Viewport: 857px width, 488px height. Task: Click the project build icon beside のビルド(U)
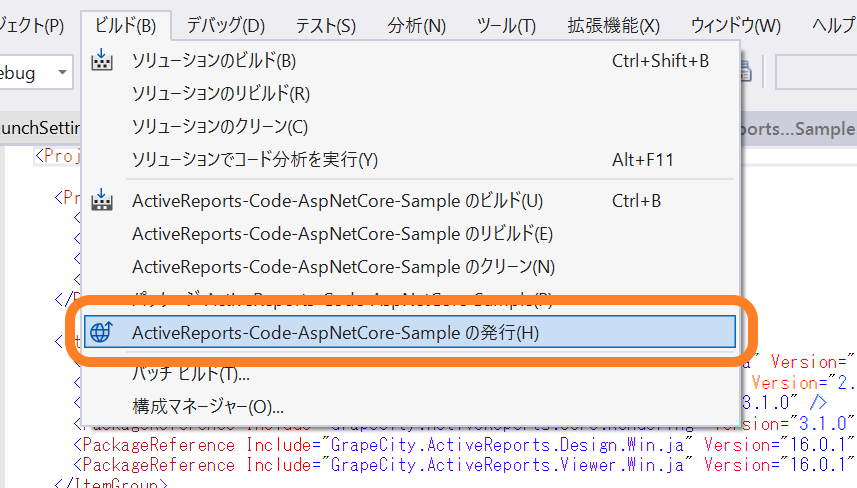click(x=102, y=200)
